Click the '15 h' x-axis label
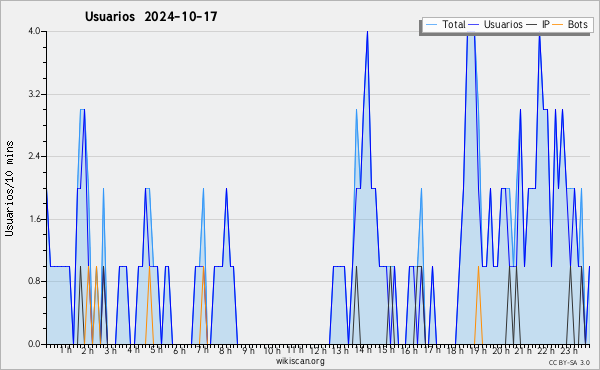The width and height of the screenshot is (600, 370). [x=386, y=350]
